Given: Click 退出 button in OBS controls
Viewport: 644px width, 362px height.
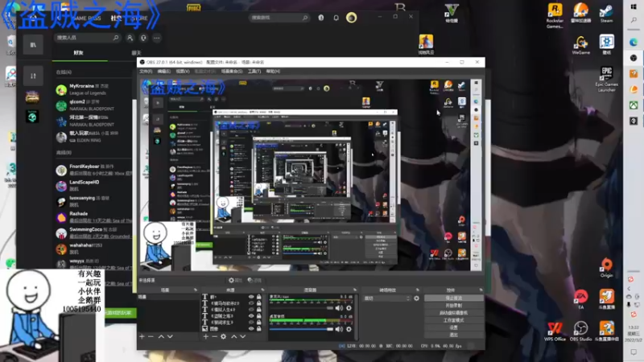Looking at the screenshot, I should click(453, 335).
